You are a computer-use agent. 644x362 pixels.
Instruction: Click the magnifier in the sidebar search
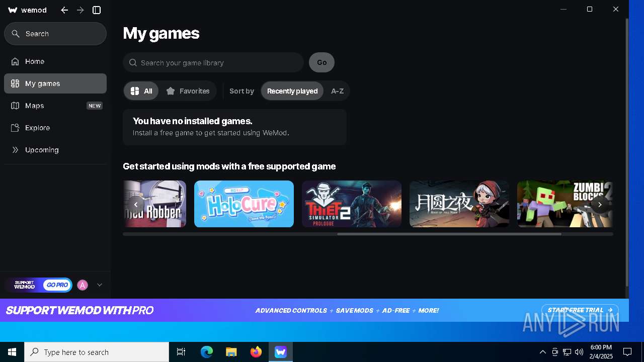(16, 34)
